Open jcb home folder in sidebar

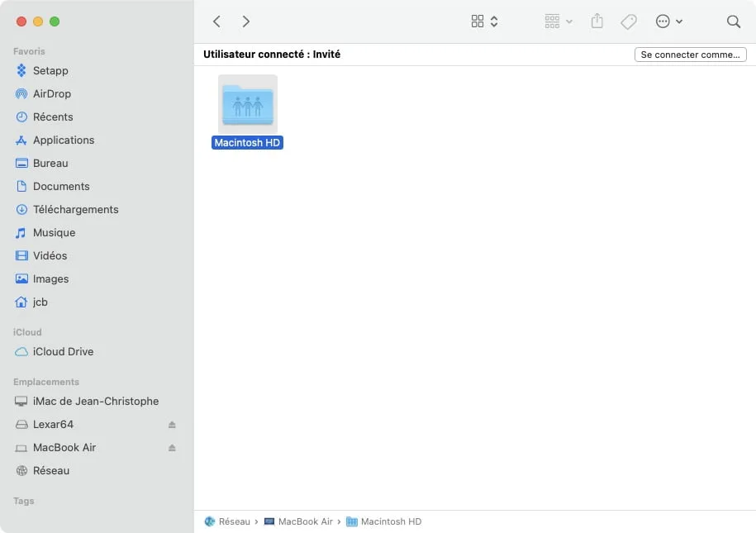tap(40, 302)
